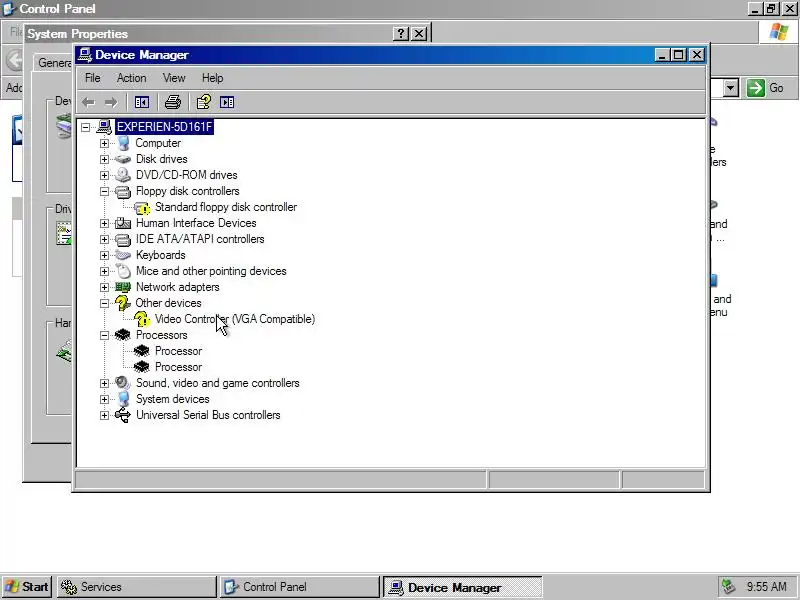Image resolution: width=800 pixels, height=600 pixels.
Task: Expand the Computer node
Action: tap(105, 143)
